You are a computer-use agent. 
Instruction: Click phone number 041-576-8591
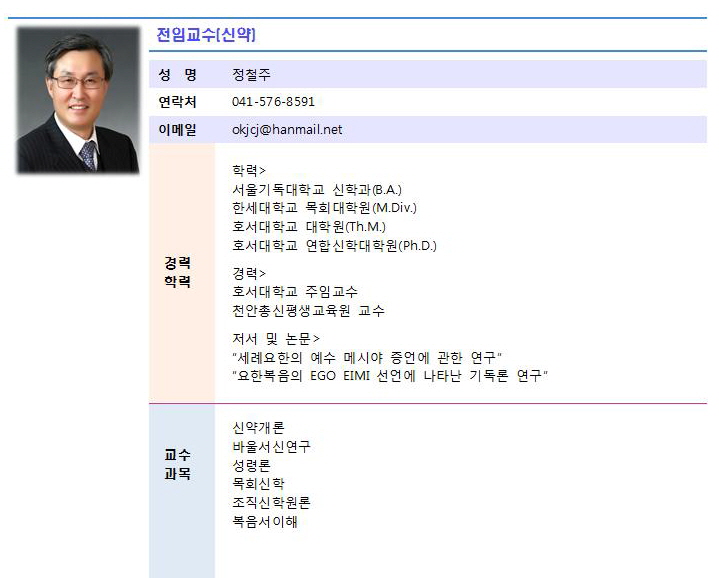(273, 102)
